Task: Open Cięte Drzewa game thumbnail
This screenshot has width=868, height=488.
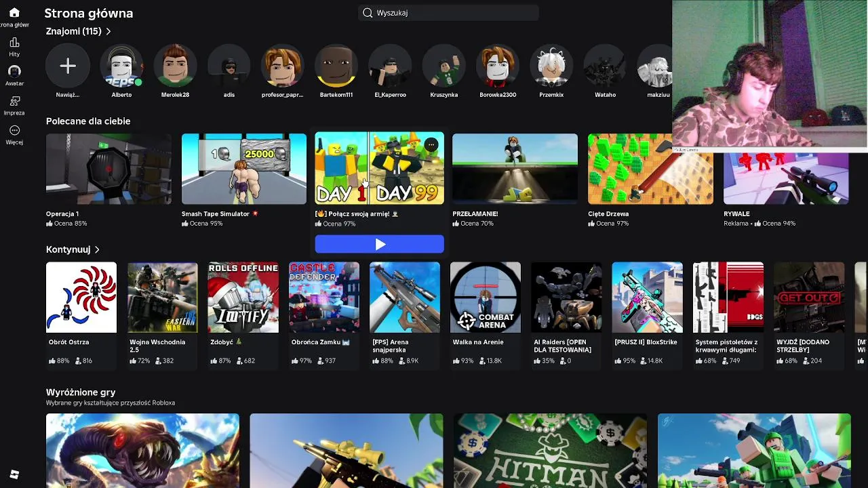Action: [650, 169]
